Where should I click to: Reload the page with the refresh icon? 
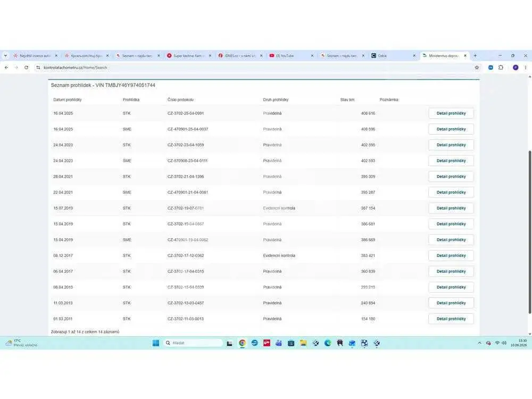click(27, 68)
